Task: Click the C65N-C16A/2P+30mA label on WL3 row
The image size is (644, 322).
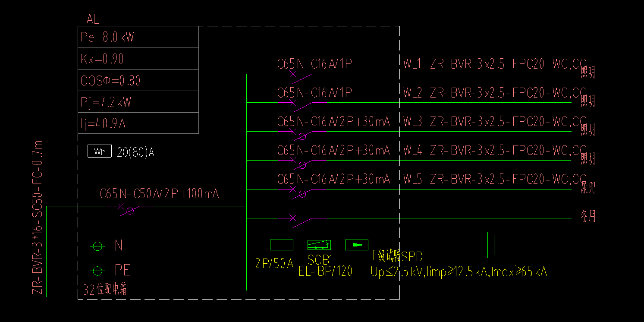Action: pos(333,122)
